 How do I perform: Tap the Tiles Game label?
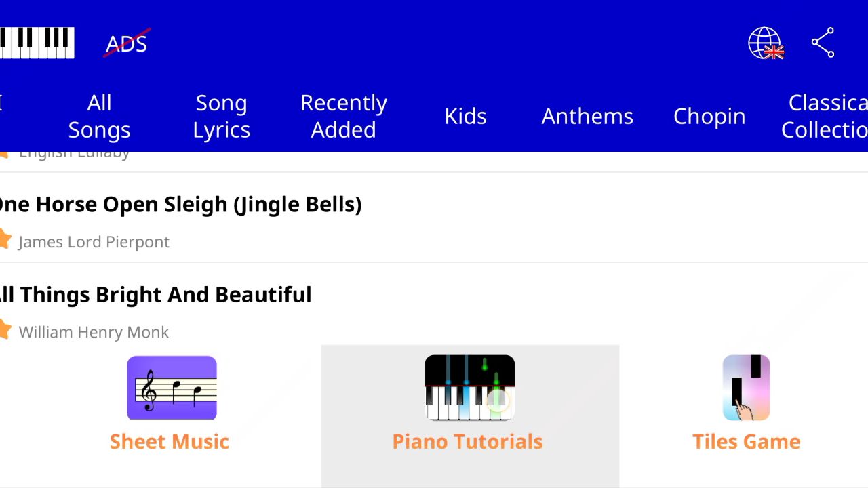746,442
